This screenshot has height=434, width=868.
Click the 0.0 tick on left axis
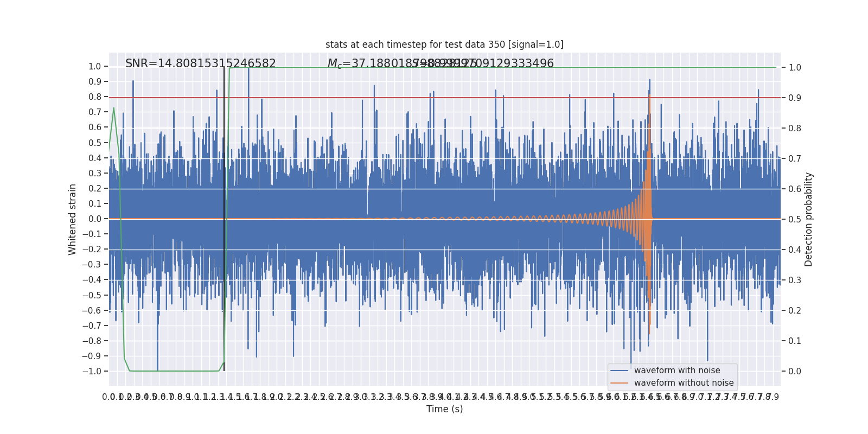[94, 219]
